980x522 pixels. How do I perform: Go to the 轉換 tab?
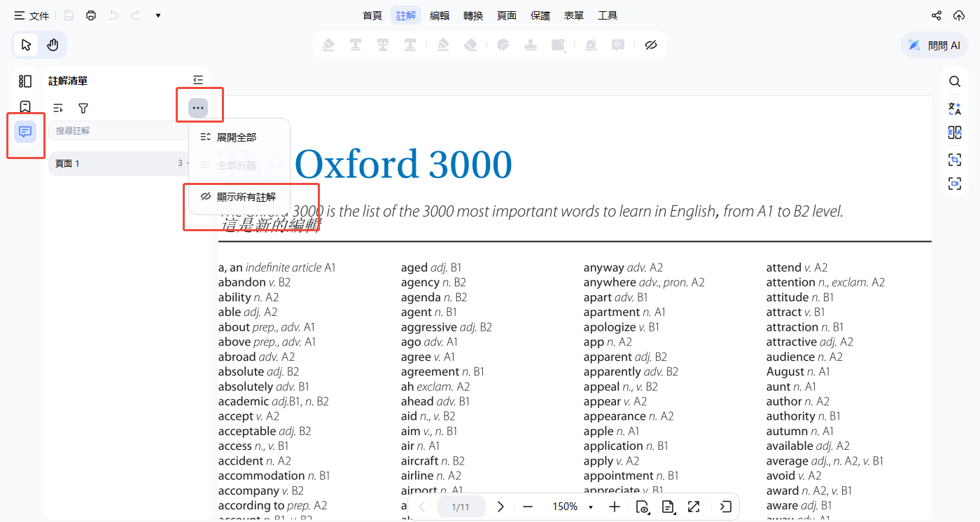click(x=473, y=15)
